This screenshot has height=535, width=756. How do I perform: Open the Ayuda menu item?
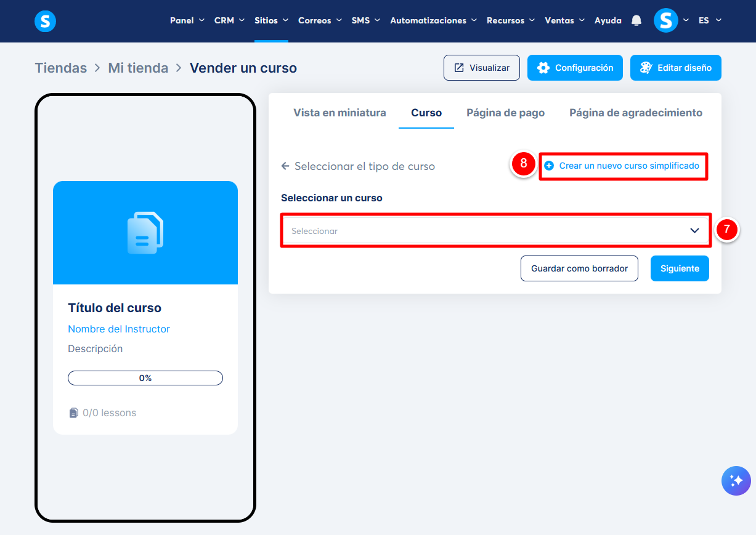point(608,20)
